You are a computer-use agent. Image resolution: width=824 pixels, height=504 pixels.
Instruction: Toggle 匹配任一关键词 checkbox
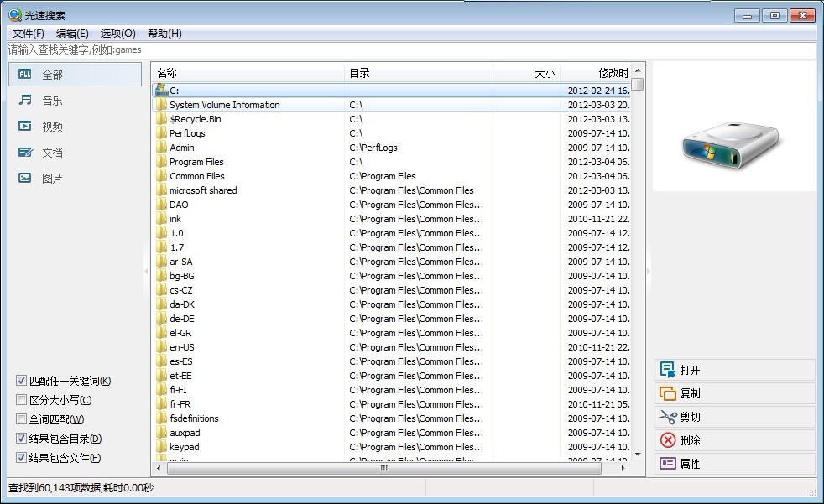[x=22, y=381]
